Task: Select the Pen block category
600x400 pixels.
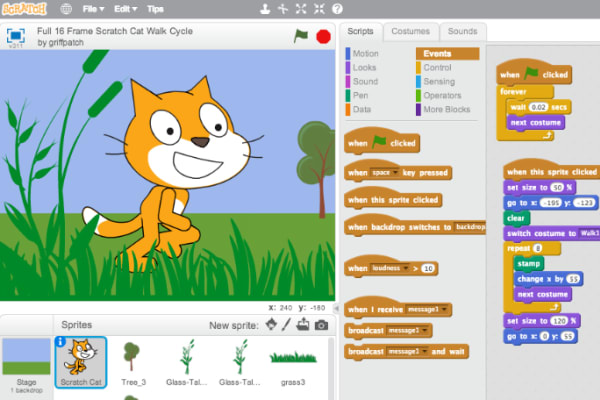Action: (357, 95)
